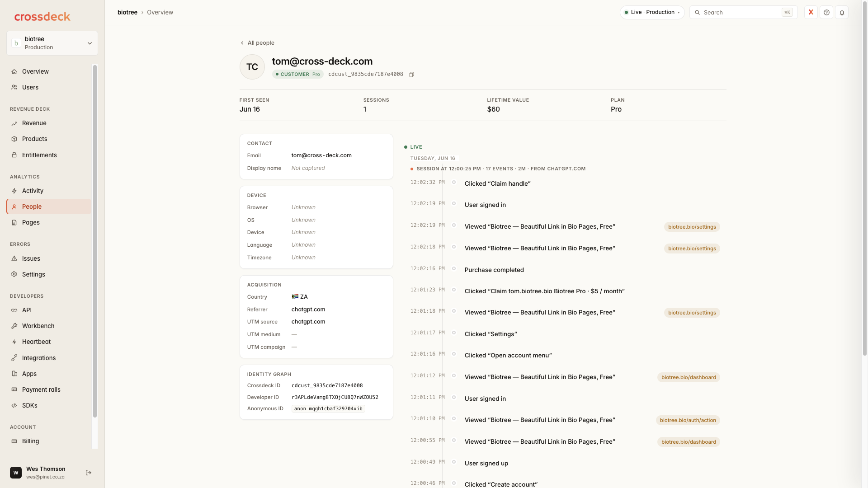Click the red X icon in top bar
Image resolution: width=868 pixels, height=488 pixels.
(811, 13)
